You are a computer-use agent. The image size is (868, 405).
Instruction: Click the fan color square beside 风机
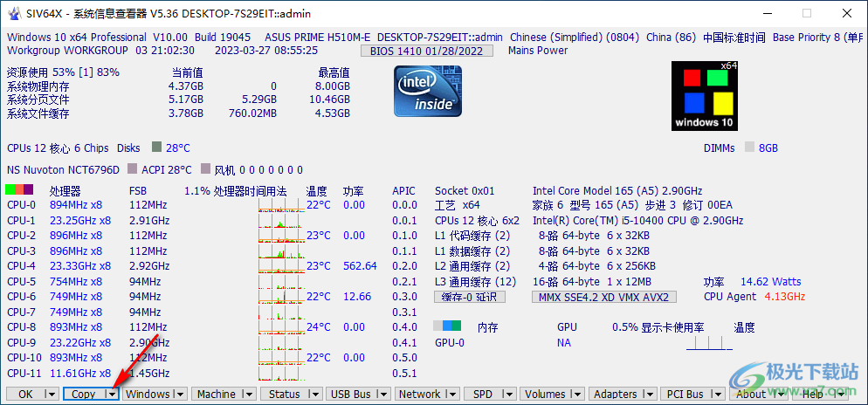coord(205,168)
